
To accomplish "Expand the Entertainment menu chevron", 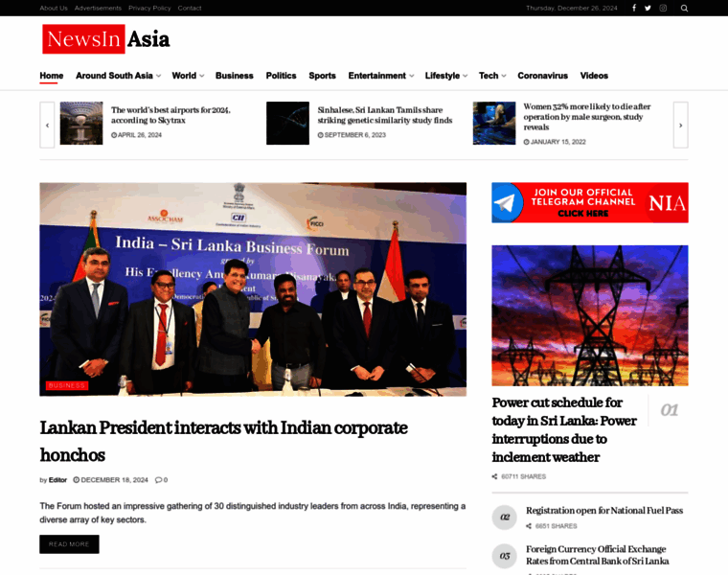I will (x=411, y=76).
